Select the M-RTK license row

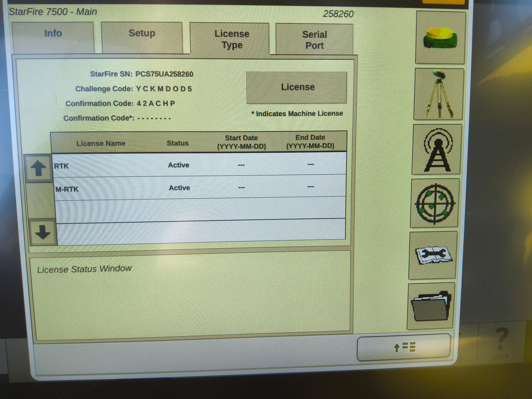(x=184, y=188)
